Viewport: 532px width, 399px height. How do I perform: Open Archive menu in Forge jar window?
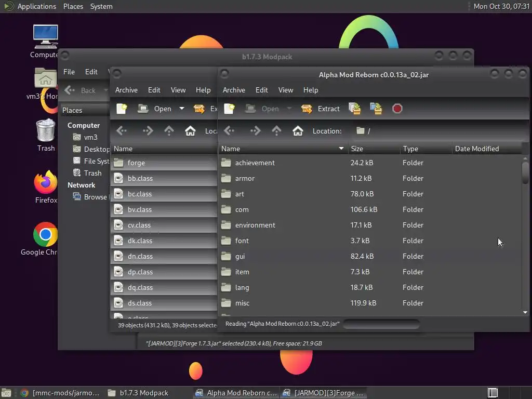pyautogui.click(x=126, y=90)
